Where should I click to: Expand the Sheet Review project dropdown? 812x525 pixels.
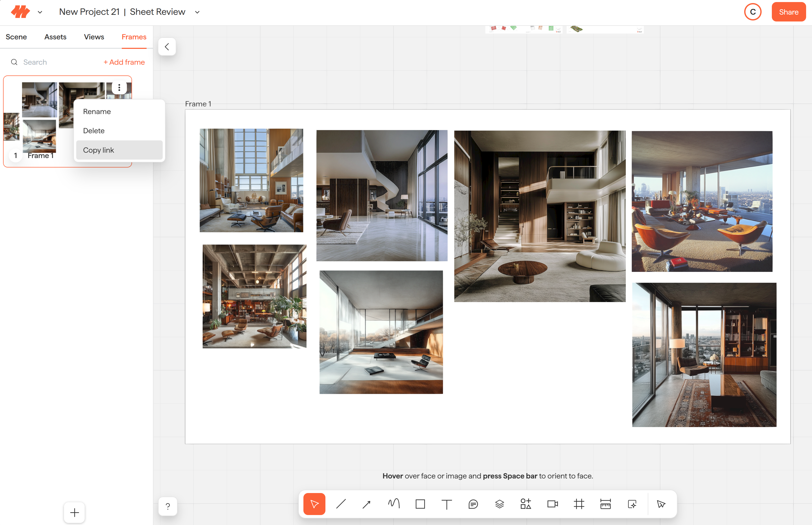pos(197,12)
